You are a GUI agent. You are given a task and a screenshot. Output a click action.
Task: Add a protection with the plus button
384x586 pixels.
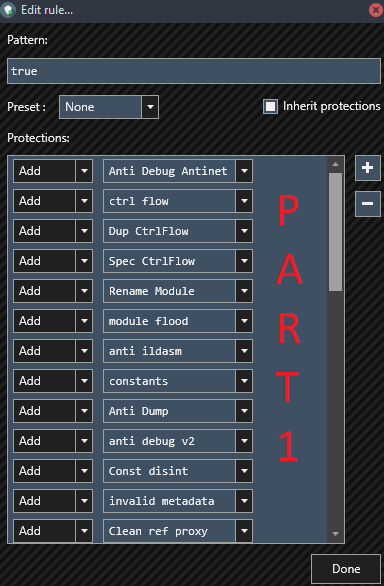click(368, 167)
